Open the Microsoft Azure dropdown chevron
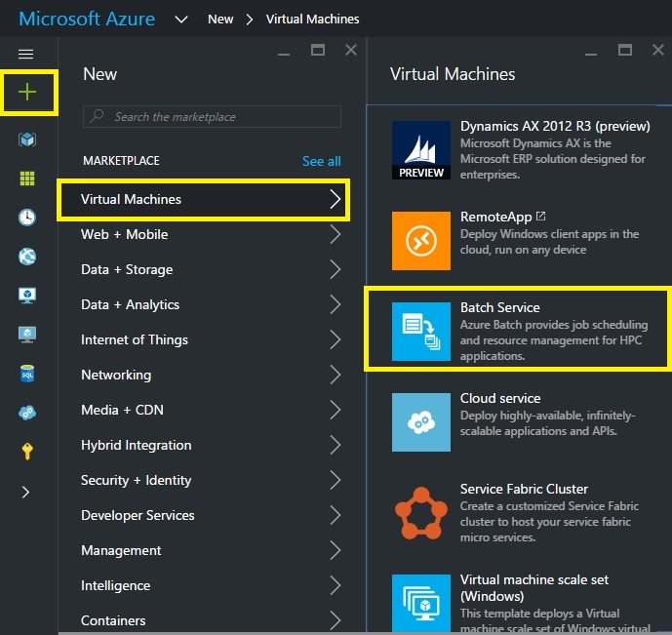672x635 pixels. (181, 20)
